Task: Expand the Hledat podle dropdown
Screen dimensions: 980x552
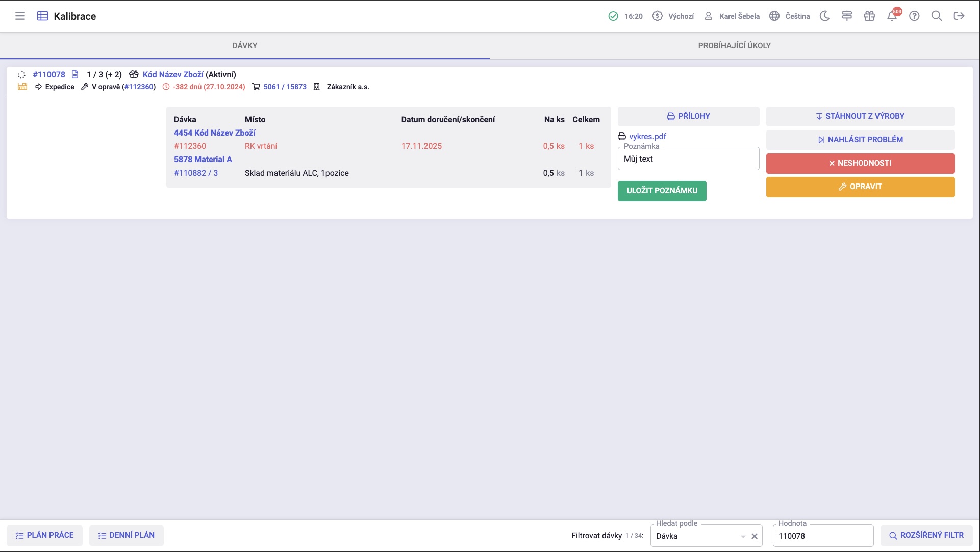Action: [x=743, y=536]
